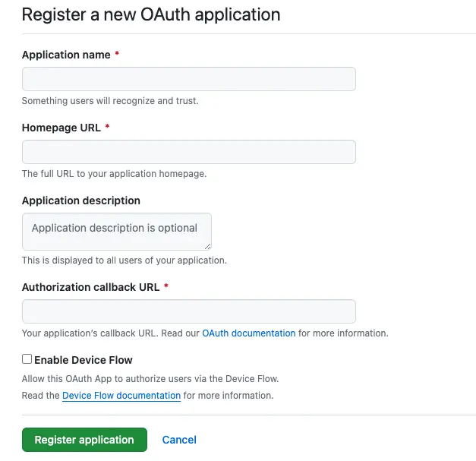Focus the Homepage URL text box

tap(188, 152)
